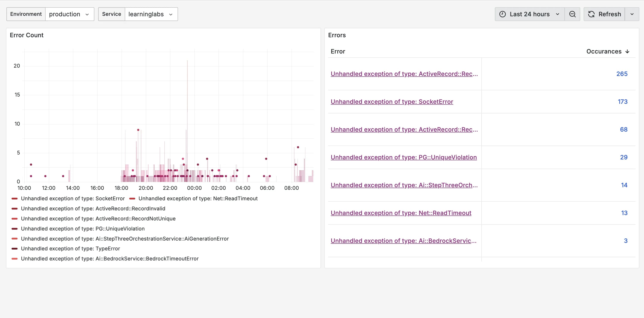Click the zoom out time range icon
This screenshot has width=644, height=318.
click(572, 14)
